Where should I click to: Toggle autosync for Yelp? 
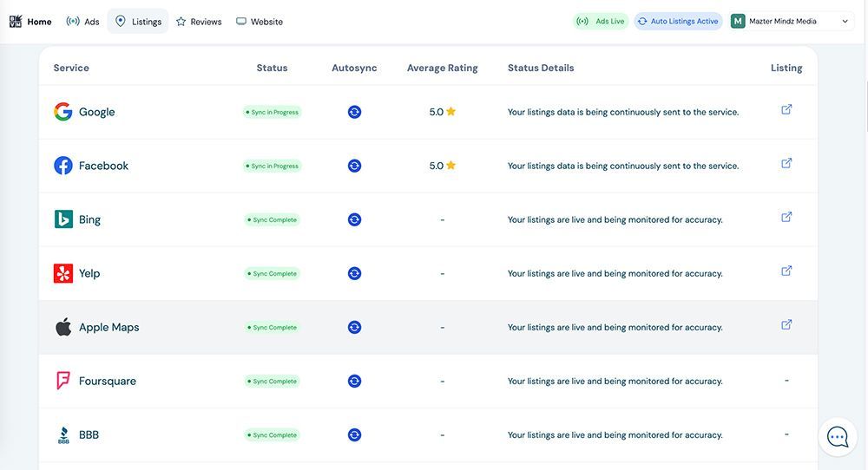354,273
